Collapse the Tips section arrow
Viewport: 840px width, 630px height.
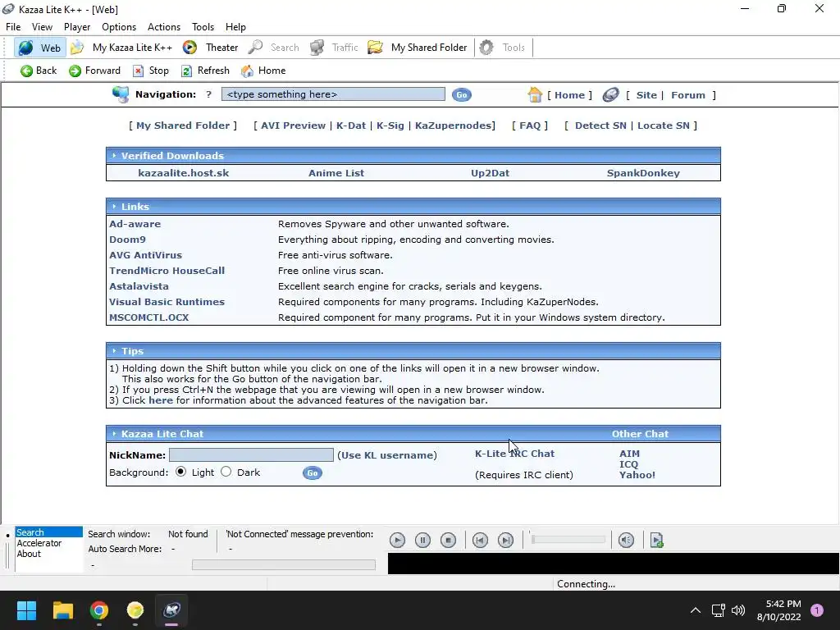tap(114, 351)
